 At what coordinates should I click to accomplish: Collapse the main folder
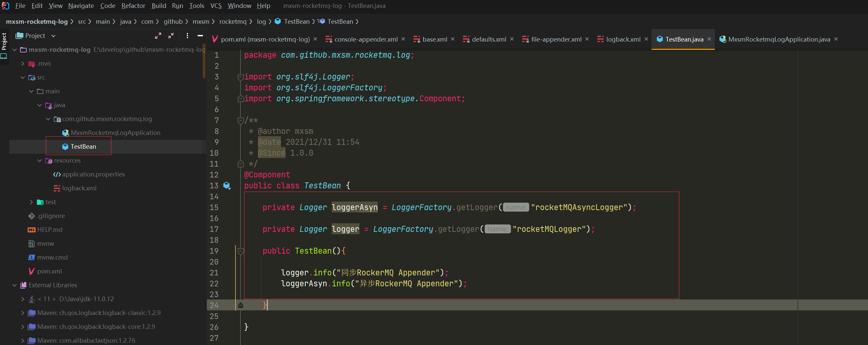[x=31, y=91]
